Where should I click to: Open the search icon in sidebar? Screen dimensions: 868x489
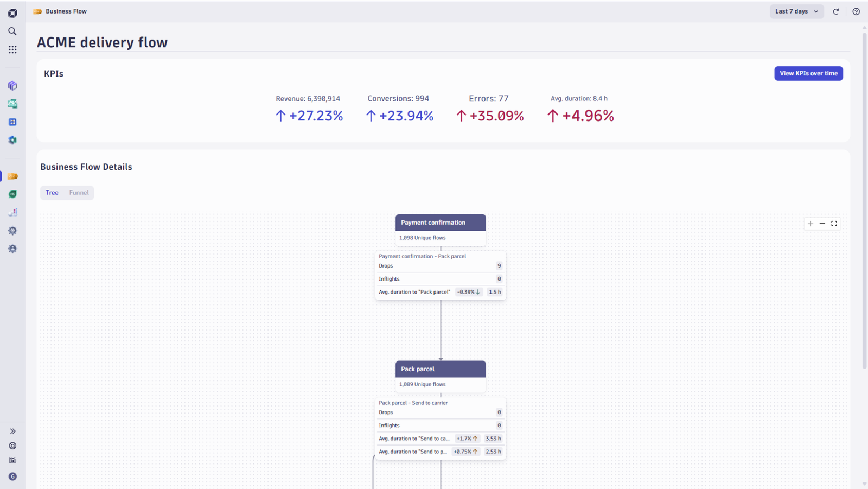click(x=12, y=31)
